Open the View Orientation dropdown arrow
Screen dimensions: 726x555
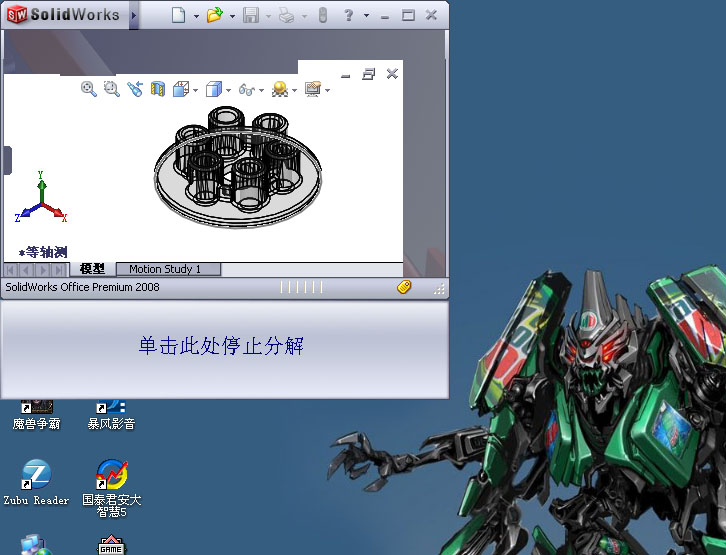196,90
